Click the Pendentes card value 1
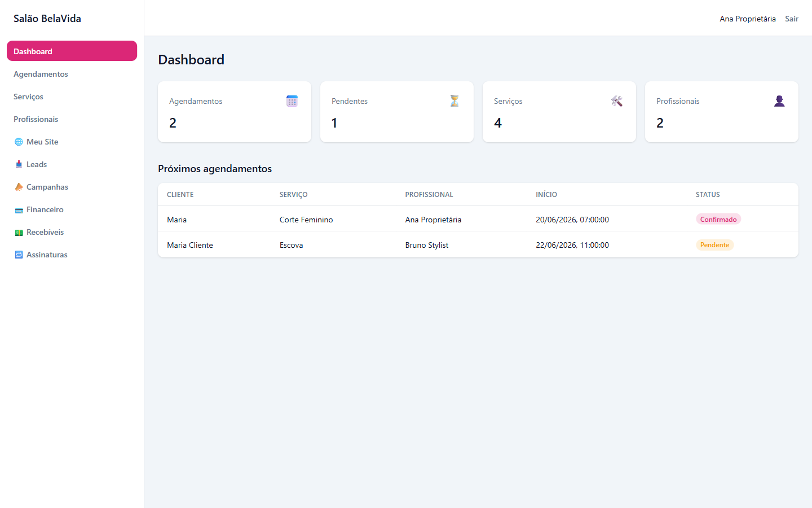This screenshot has width=812, height=508. (x=334, y=123)
